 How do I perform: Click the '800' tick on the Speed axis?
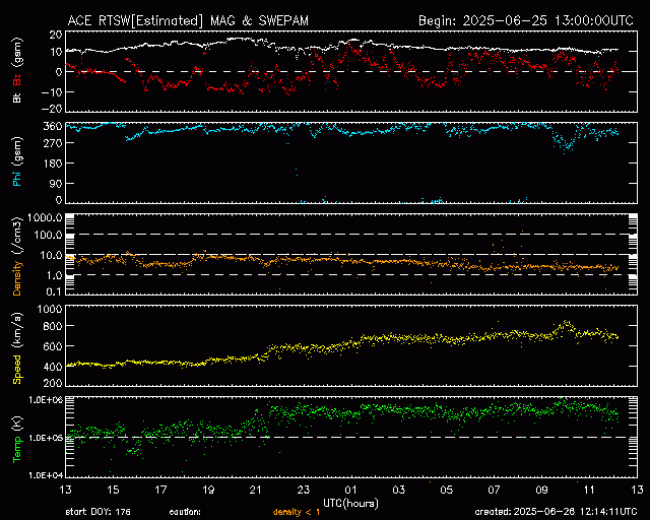click(x=53, y=326)
